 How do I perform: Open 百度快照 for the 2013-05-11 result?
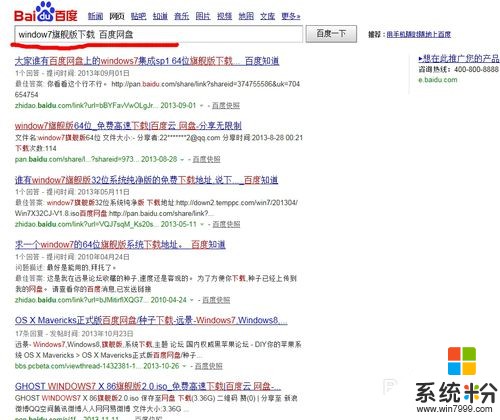tap(226, 224)
